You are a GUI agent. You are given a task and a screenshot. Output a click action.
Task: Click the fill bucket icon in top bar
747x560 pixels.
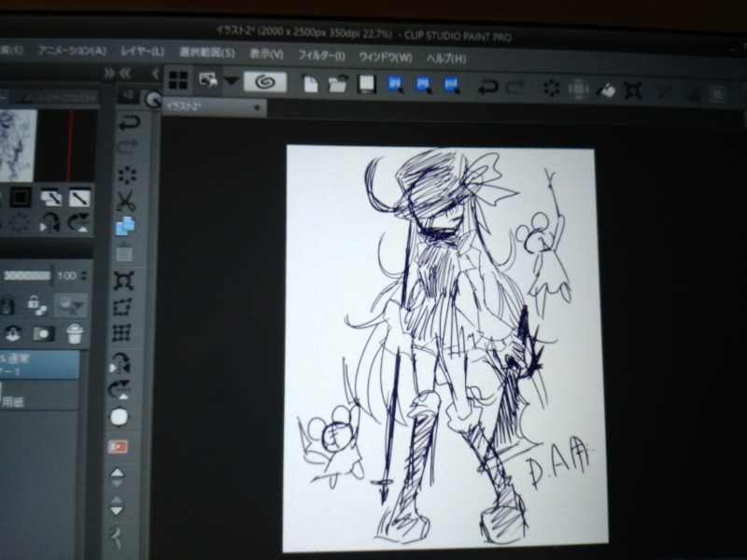pos(606,90)
